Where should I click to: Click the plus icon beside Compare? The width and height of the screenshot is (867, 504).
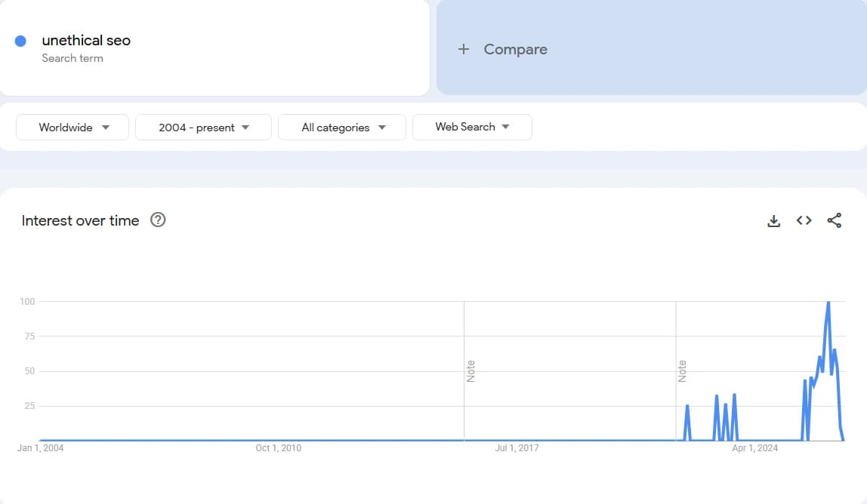[464, 49]
